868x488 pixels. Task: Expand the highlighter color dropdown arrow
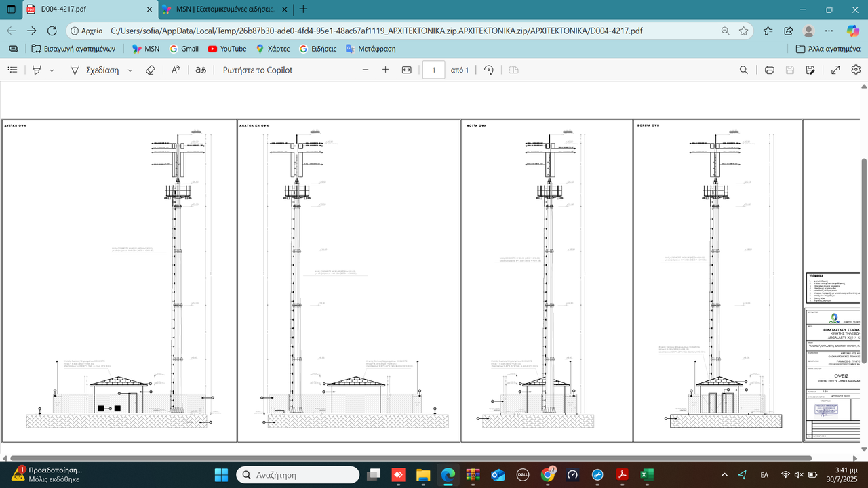click(52, 70)
